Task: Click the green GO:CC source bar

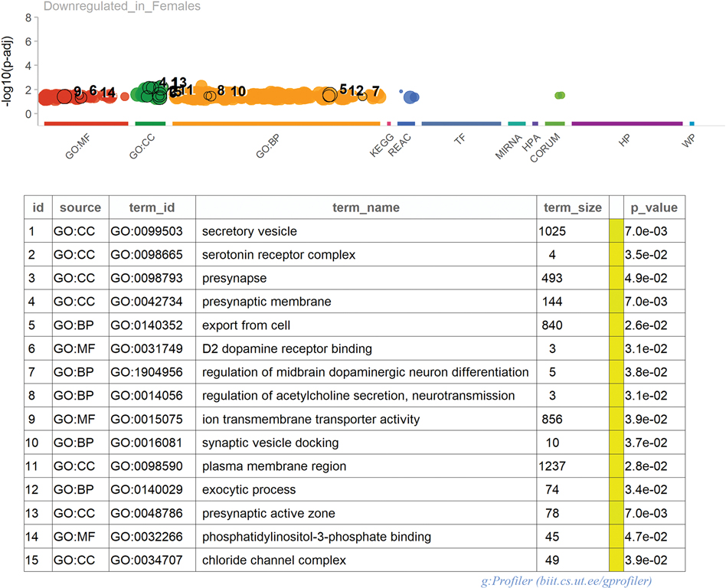Action: 150,123
